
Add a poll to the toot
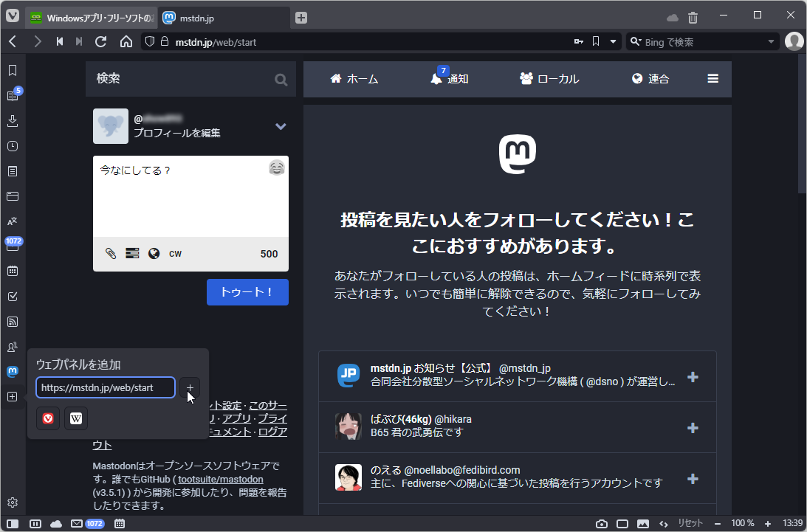click(x=132, y=253)
